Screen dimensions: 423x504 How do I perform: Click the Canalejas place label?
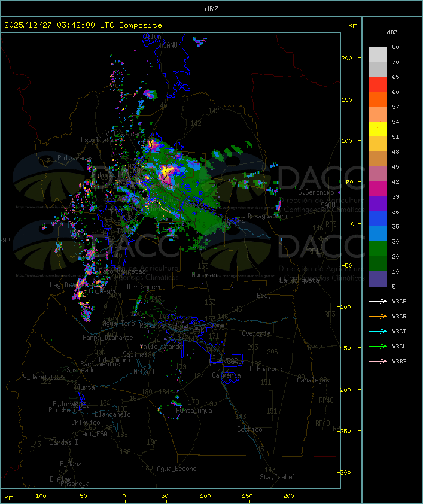[312, 380]
